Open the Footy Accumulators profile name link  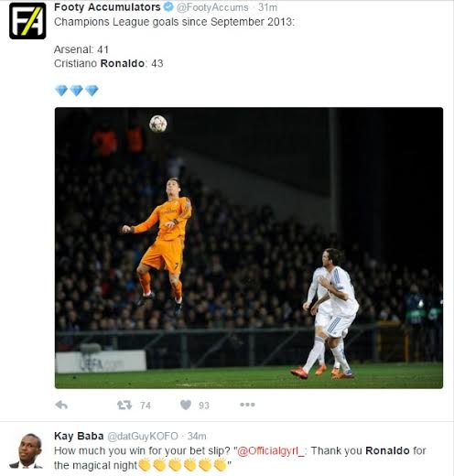click(x=107, y=7)
